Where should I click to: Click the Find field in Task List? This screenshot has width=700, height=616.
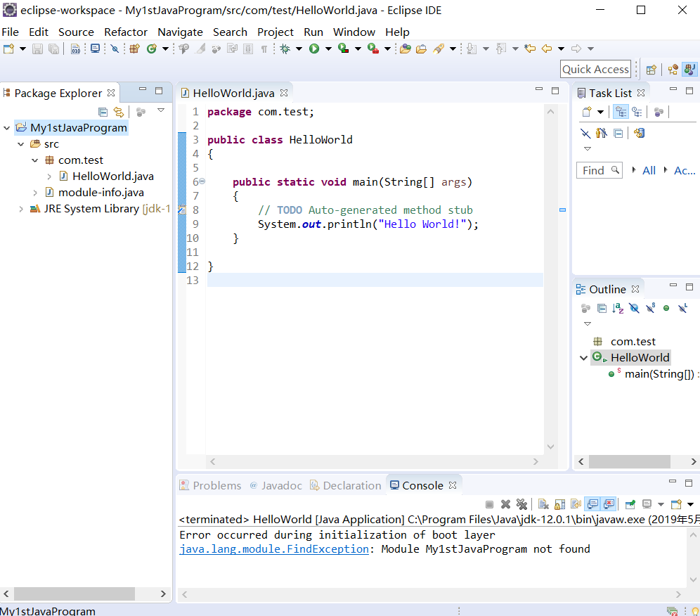click(x=599, y=170)
